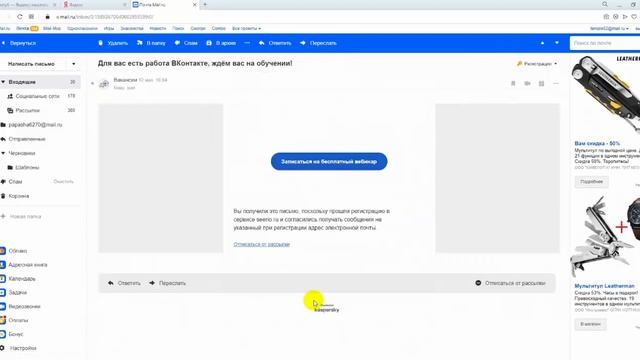Click the bookmark flag icon in message header

point(513,83)
